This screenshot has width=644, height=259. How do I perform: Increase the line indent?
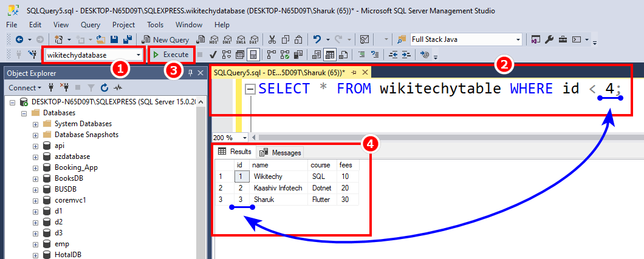tap(406, 55)
